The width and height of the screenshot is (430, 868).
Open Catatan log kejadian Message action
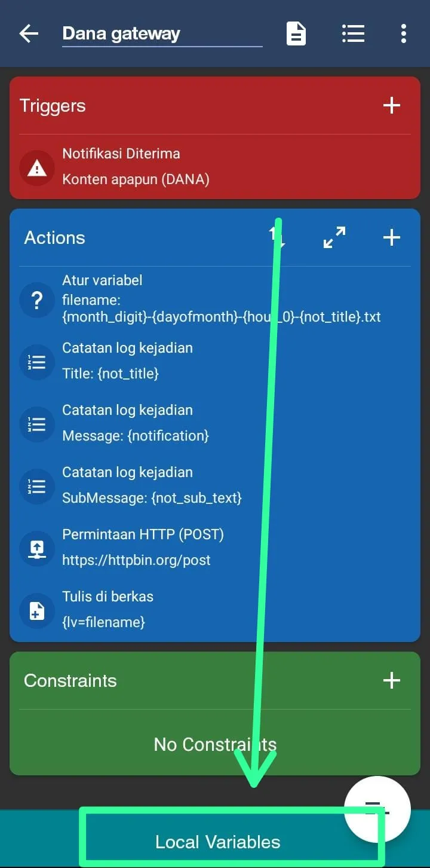coord(215,423)
